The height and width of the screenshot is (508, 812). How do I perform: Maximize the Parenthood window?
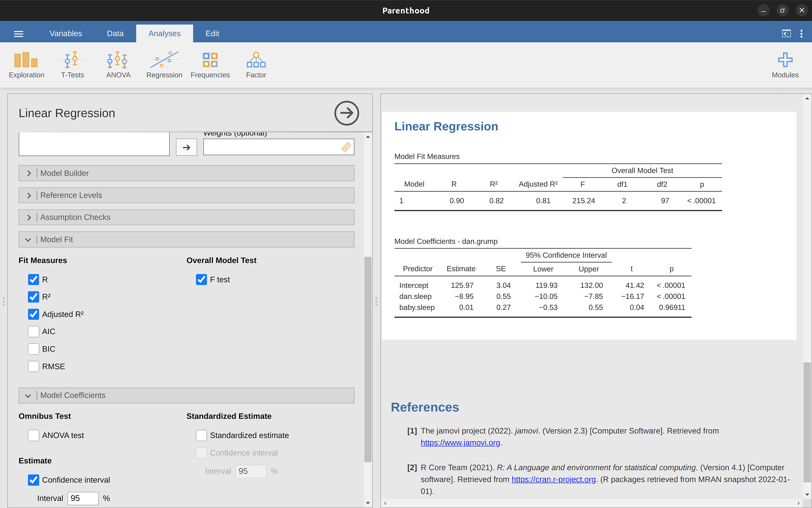782,10
